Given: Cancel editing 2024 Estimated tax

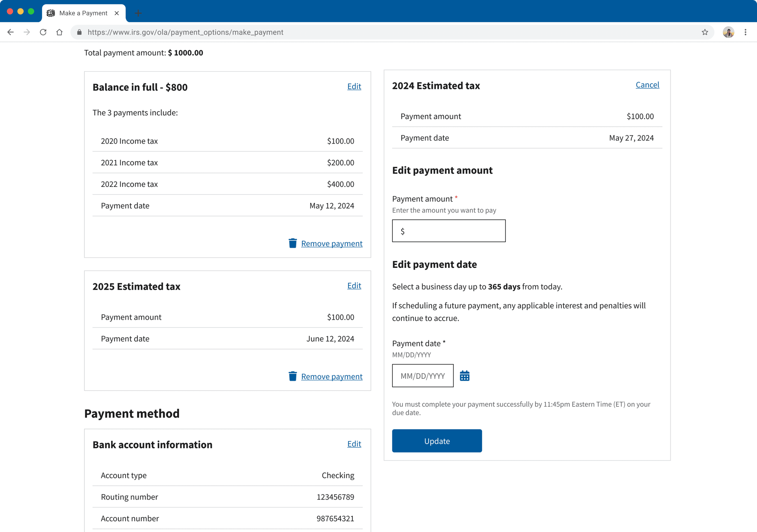Looking at the screenshot, I should click(x=647, y=85).
